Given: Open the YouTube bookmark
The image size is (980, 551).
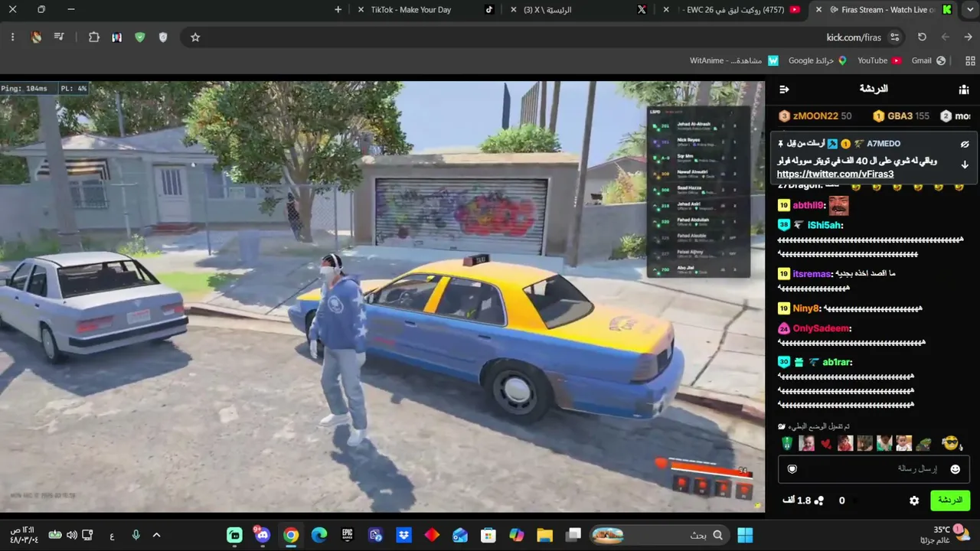Looking at the screenshot, I should (879, 60).
